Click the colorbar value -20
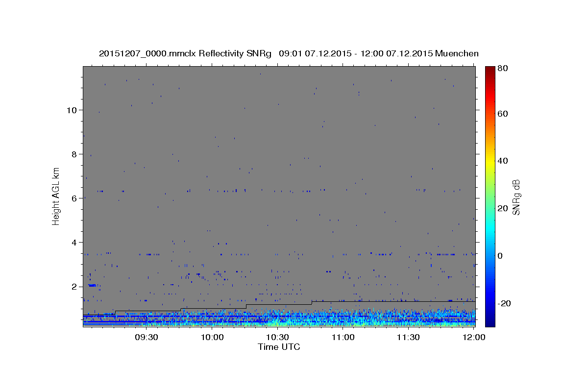The image size is (588, 392). pos(504,303)
